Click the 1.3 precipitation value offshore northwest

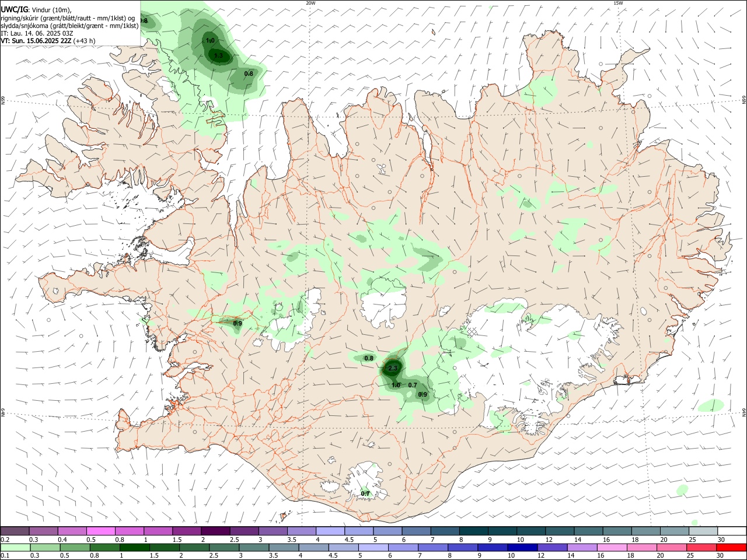[219, 56]
